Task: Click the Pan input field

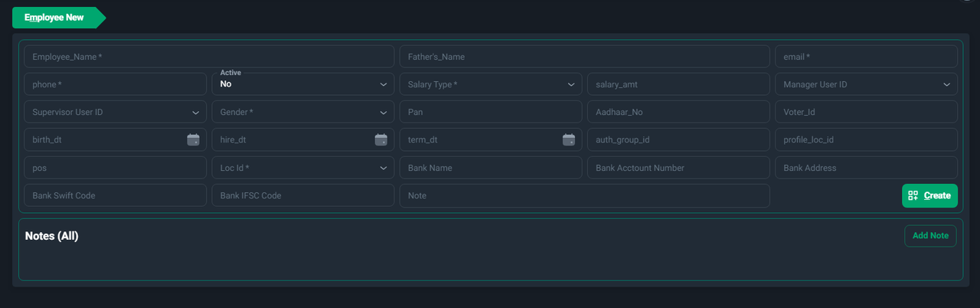Action: [491, 112]
